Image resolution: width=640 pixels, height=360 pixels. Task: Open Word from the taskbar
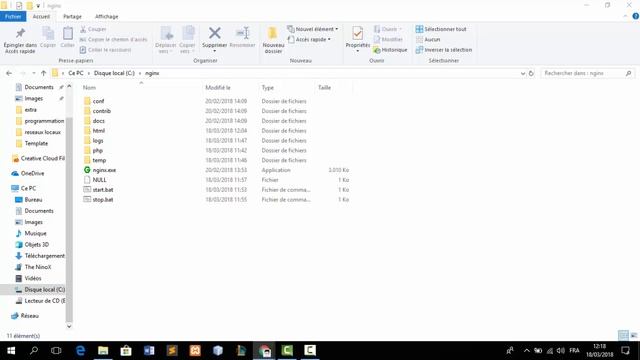(x=149, y=350)
